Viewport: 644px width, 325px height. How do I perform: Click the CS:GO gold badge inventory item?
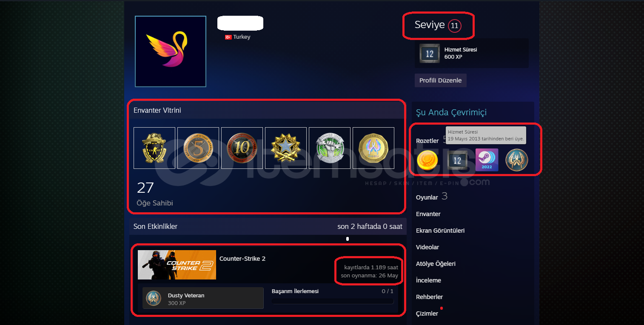pos(154,148)
